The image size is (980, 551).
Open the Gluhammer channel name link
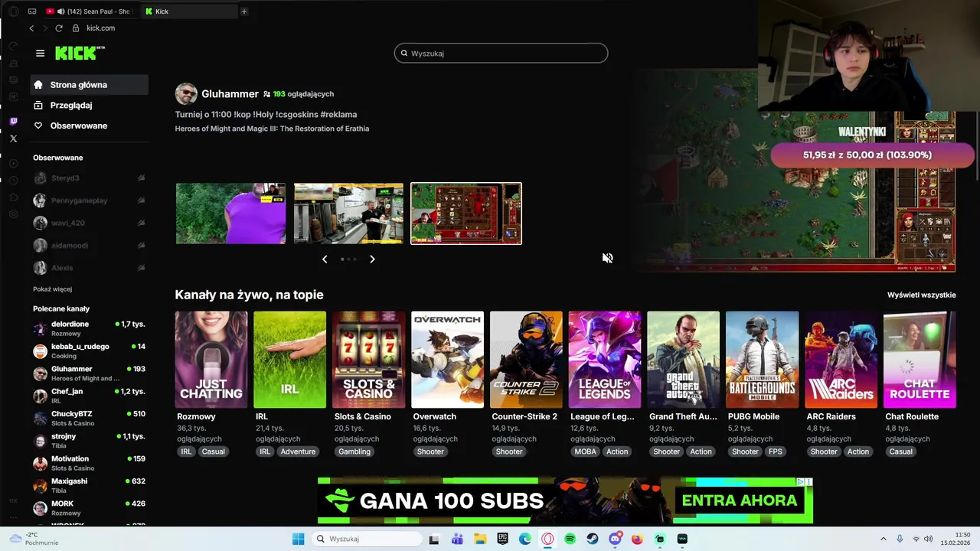click(x=230, y=94)
